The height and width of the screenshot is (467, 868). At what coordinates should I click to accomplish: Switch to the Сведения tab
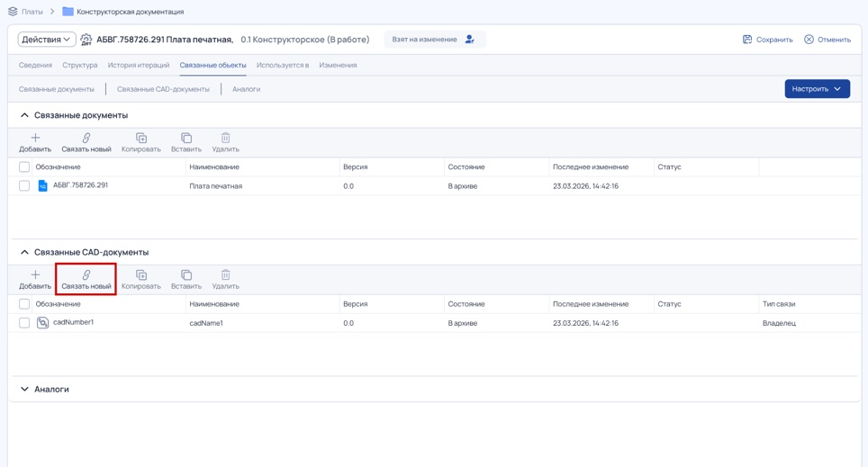click(35, 65)
